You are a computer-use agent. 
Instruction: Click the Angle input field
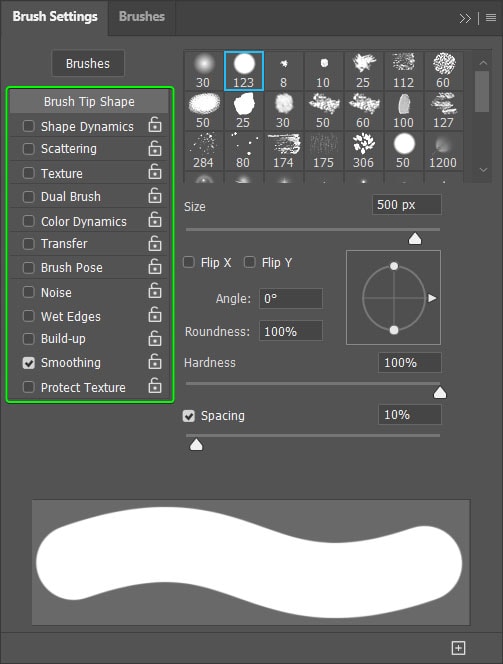pyautogui.click(x=291, y=299)
